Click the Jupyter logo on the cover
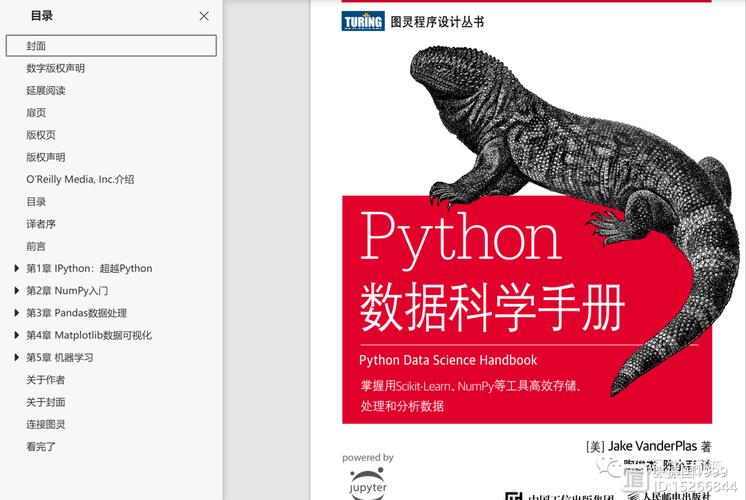 tap(367, 483)
